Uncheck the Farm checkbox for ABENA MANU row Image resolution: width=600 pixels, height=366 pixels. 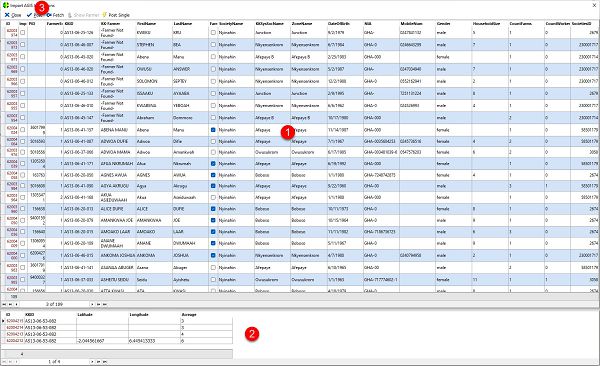tap(213, 130)
